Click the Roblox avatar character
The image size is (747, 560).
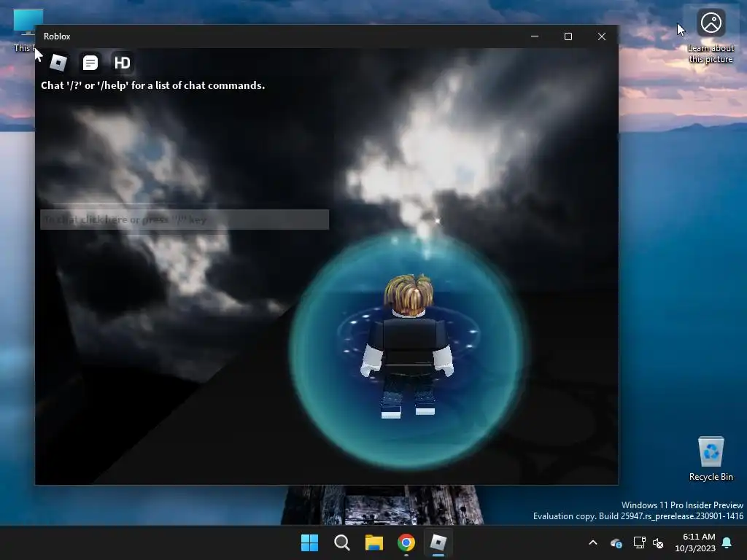click(x=409, y=346)
